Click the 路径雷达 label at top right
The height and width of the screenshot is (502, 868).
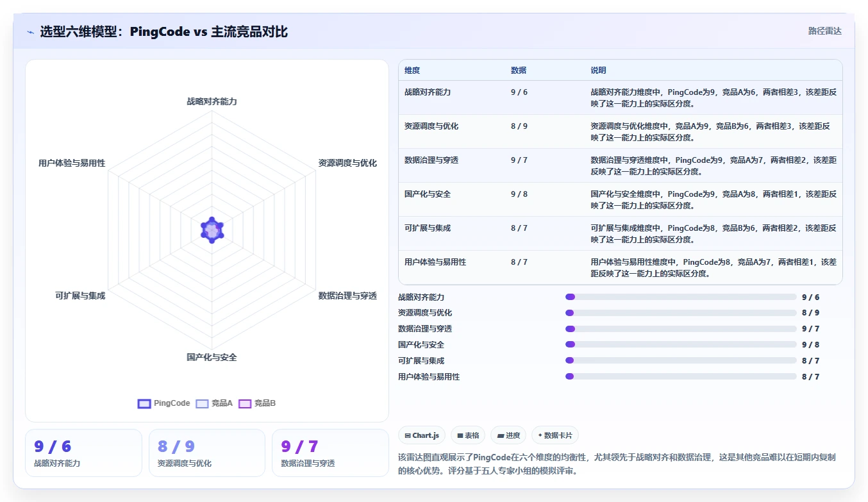pos(825,31)
